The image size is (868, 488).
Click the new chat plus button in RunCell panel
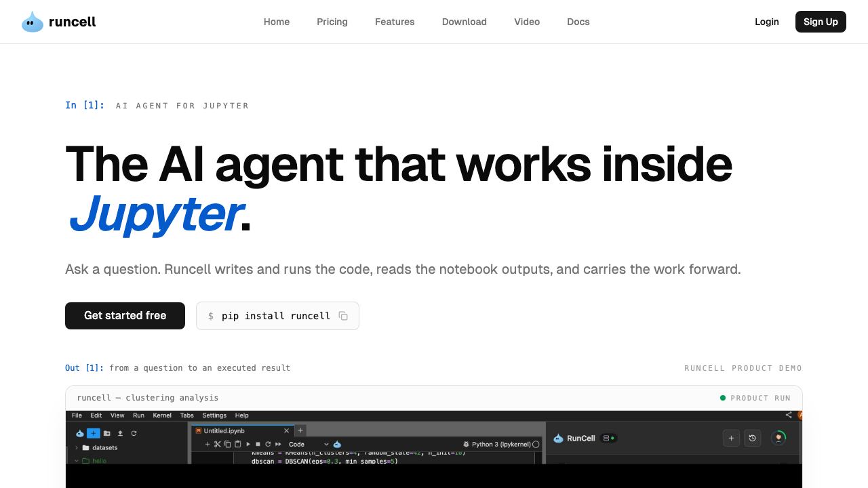point(731,439)
